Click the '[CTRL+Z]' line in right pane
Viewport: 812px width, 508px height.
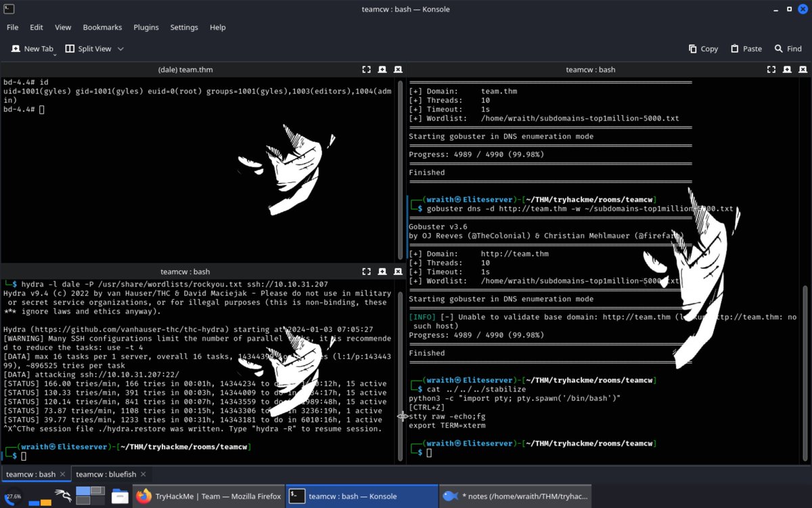coord(426,407)
